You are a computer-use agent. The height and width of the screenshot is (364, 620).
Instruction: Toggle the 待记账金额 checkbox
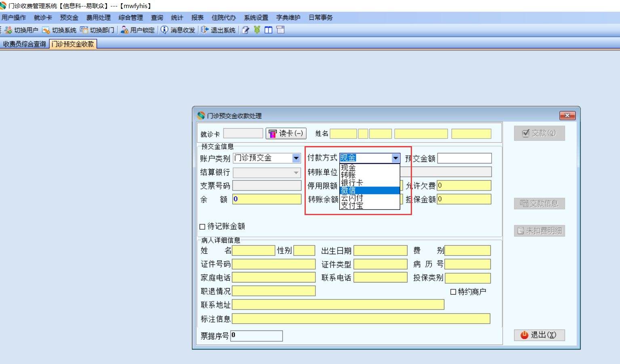[202, 227]
